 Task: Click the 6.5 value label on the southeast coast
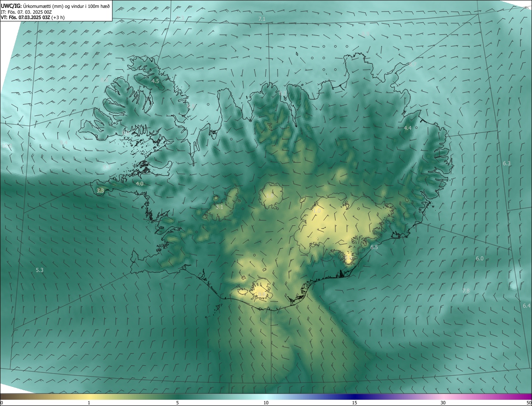pos(374,247)
